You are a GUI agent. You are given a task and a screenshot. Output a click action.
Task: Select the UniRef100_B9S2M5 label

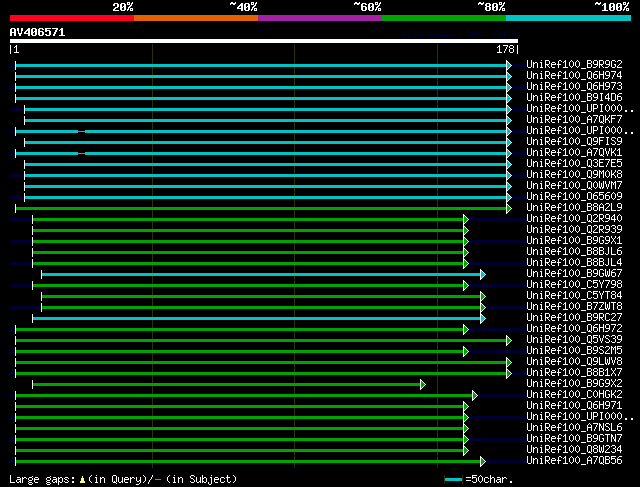click(x=574, y=351)
